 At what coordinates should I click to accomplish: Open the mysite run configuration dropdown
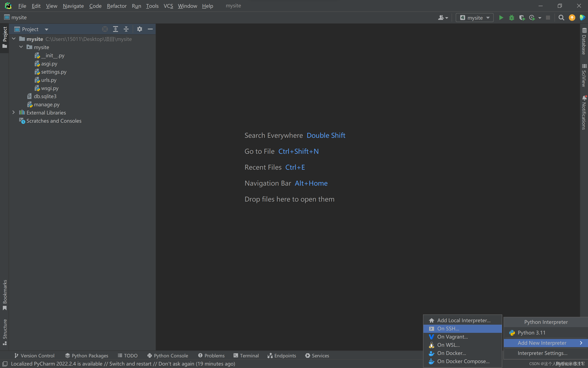tap(474, 18)
